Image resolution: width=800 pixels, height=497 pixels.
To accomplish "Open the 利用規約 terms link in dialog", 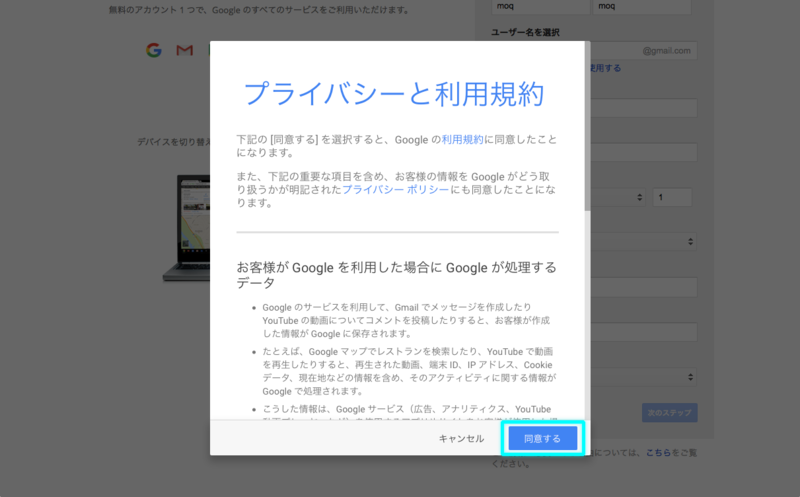I will click(462, 139).
